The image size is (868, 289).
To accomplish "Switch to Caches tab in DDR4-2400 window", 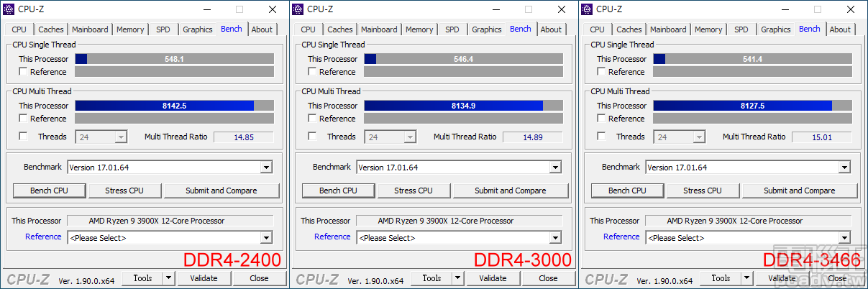I will [x=51, y=29].
